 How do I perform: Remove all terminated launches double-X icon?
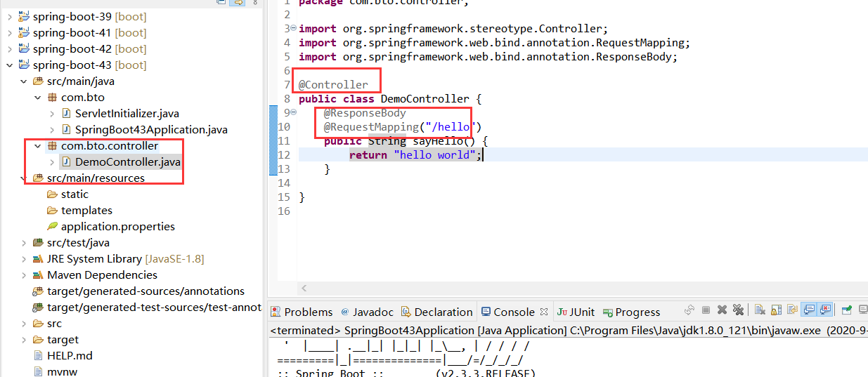click(x=738, y=310)
